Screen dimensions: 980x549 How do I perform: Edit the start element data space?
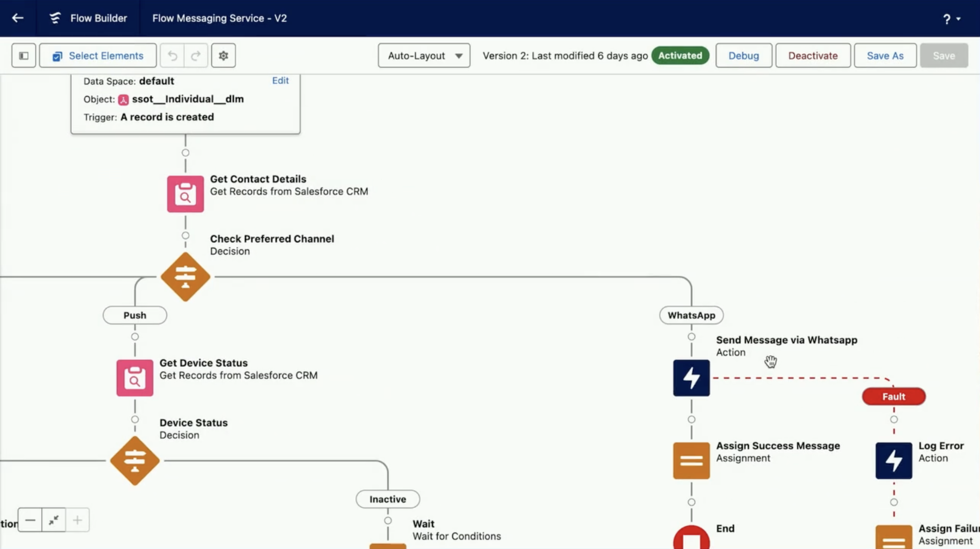(280, 81)
